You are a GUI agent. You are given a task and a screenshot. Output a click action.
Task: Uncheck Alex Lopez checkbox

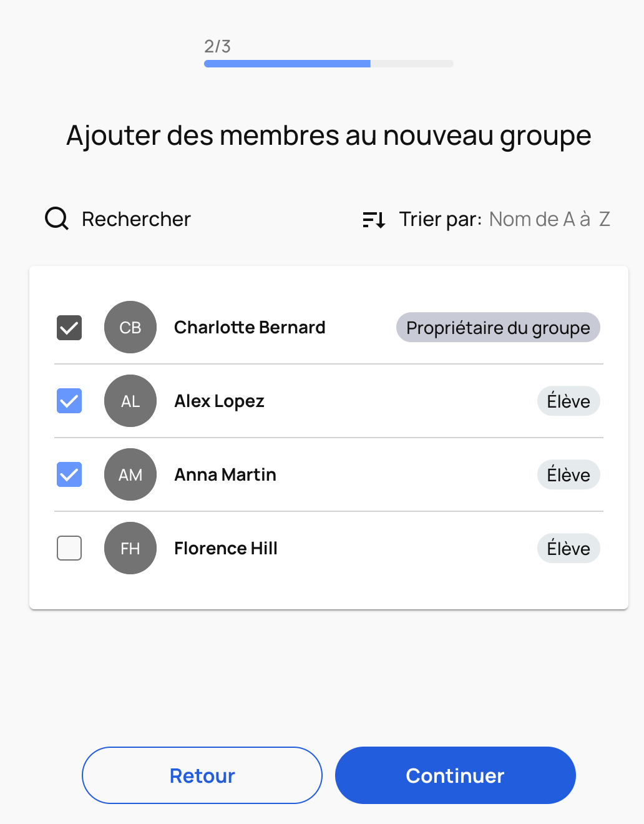(69, 401)
